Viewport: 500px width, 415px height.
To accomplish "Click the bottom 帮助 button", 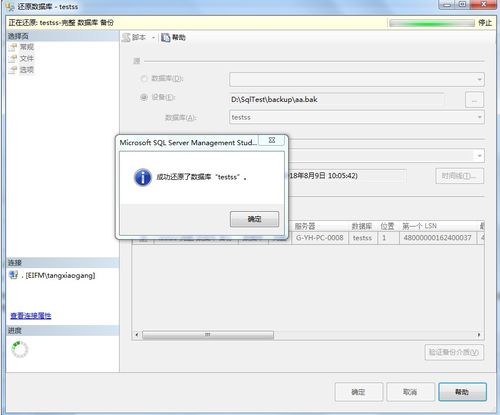I will (x=463, y=392).
